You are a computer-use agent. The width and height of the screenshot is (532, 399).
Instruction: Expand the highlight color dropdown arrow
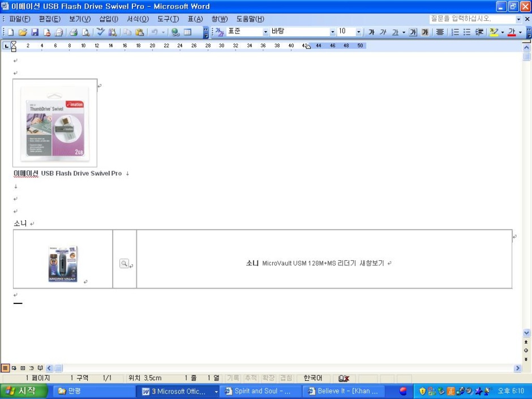click(503, 32)
